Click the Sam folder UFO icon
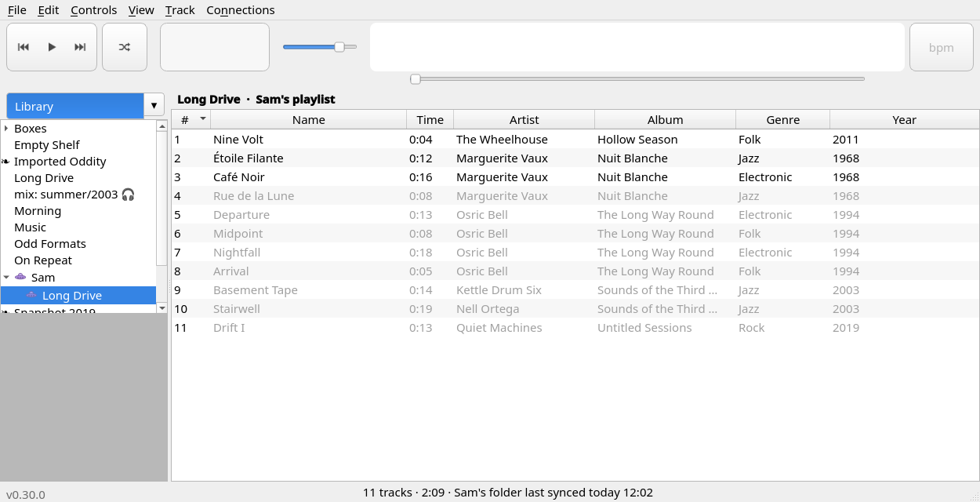Viewport: 980px width, 502px height. pos(20,277)
